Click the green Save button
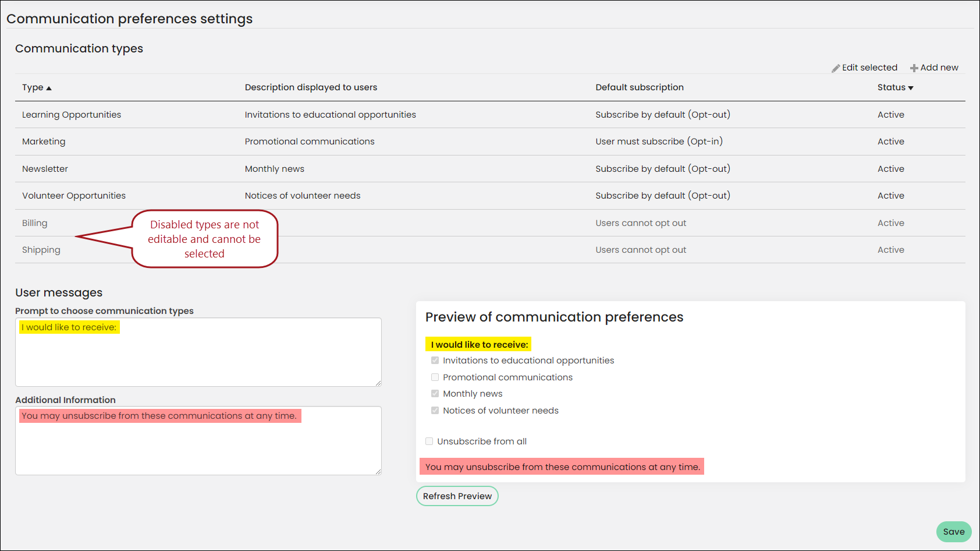This screenshot has height=551, width=980. click(954, 532)
